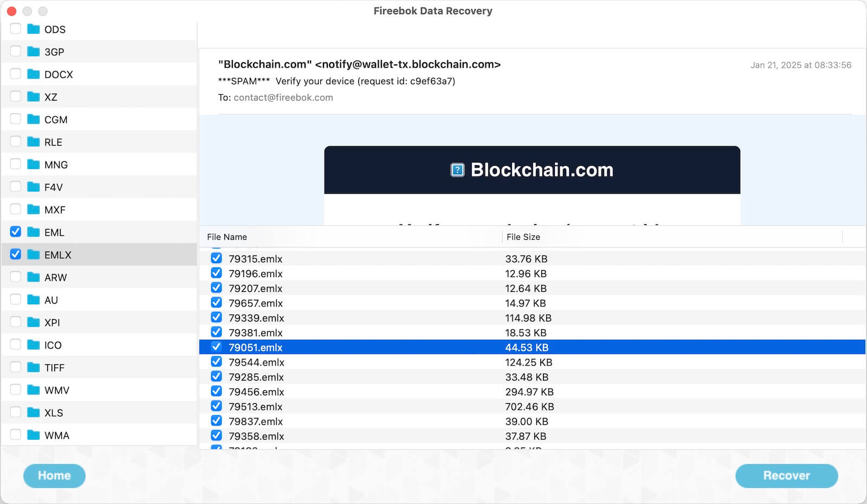
Task: Check the WMA folder checkbox
Action: 16,435
